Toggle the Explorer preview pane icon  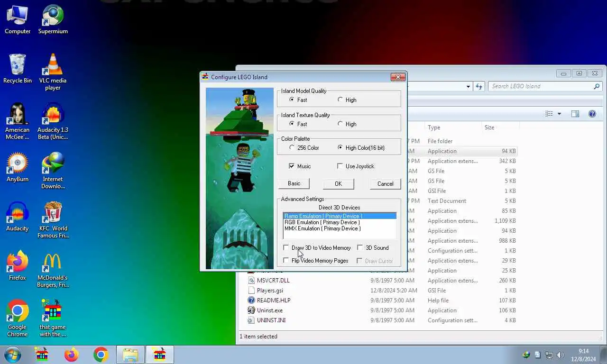(x=575, y=114)
